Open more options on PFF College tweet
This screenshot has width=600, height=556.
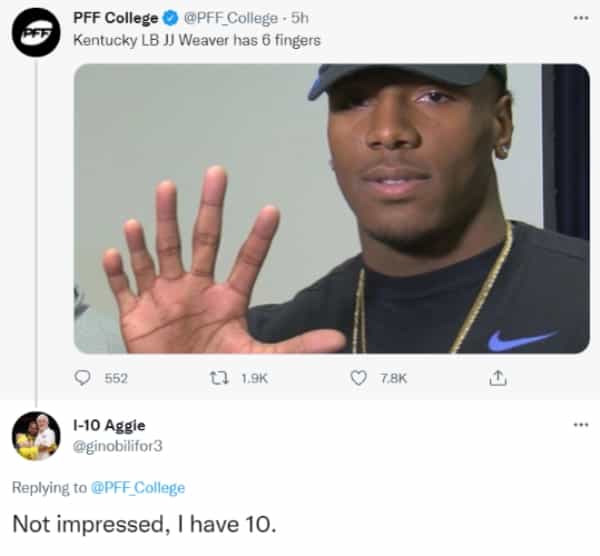click(581, 18)
